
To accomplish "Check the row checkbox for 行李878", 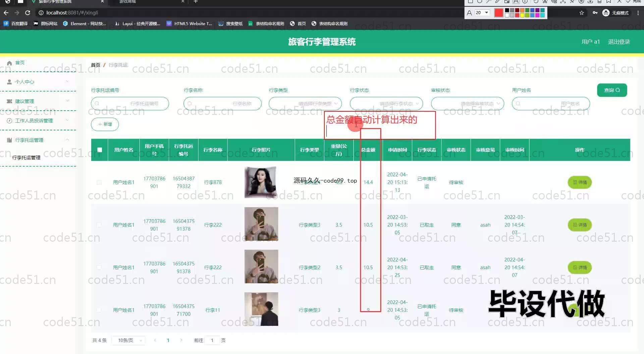I will (99, 182).
